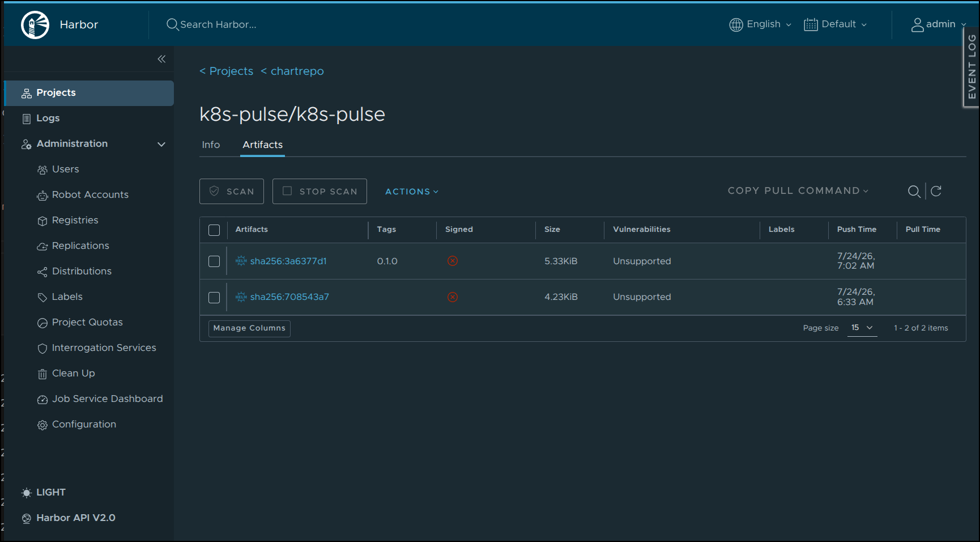Sort by the Size column header

pyautogui.click(x=552, y=230)
